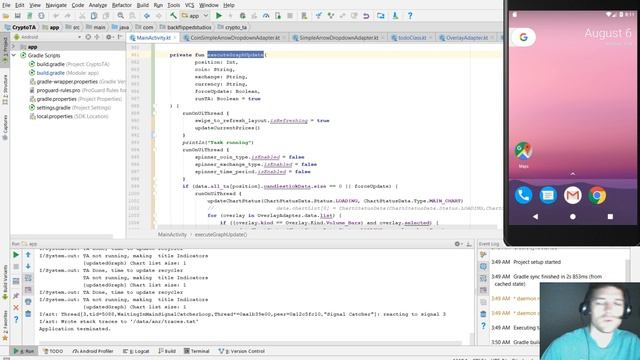Click the Help question mark toolbar icon
The image size is (640, 360).
pos(410,16)
